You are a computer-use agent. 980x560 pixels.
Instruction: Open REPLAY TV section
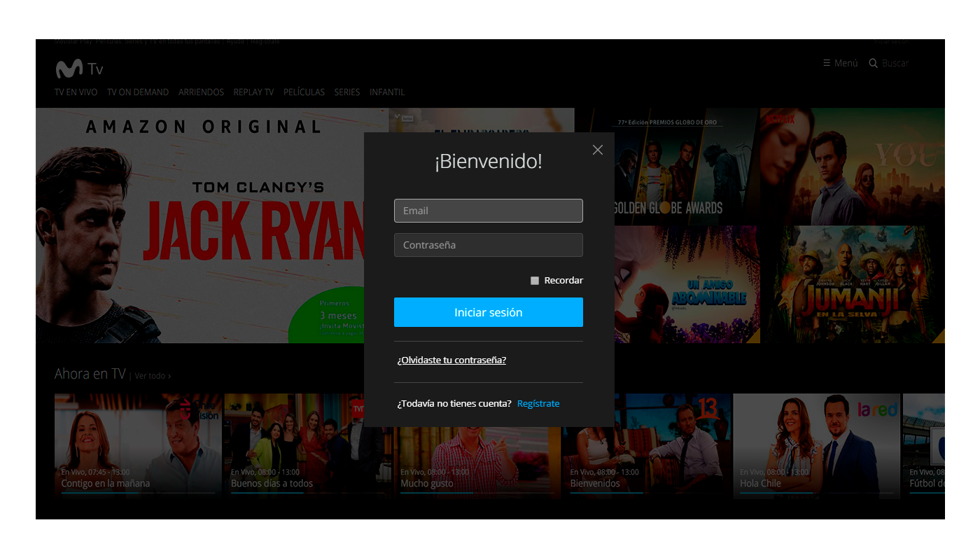(253, 92)
